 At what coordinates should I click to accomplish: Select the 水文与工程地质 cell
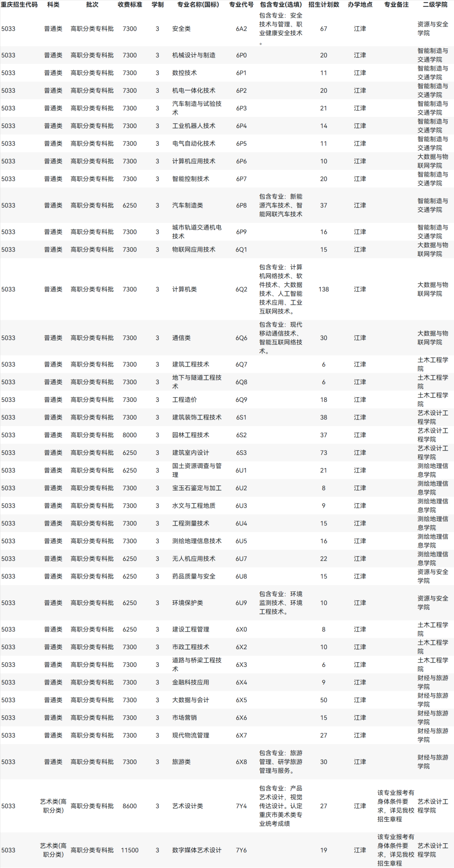194,506
